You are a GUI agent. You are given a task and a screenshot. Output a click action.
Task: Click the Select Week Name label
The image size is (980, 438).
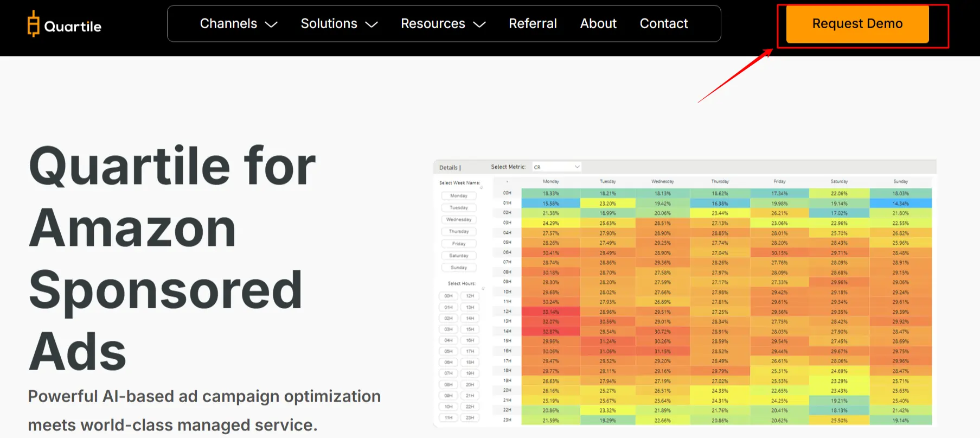pyautogui.click(x=459, y=183)
